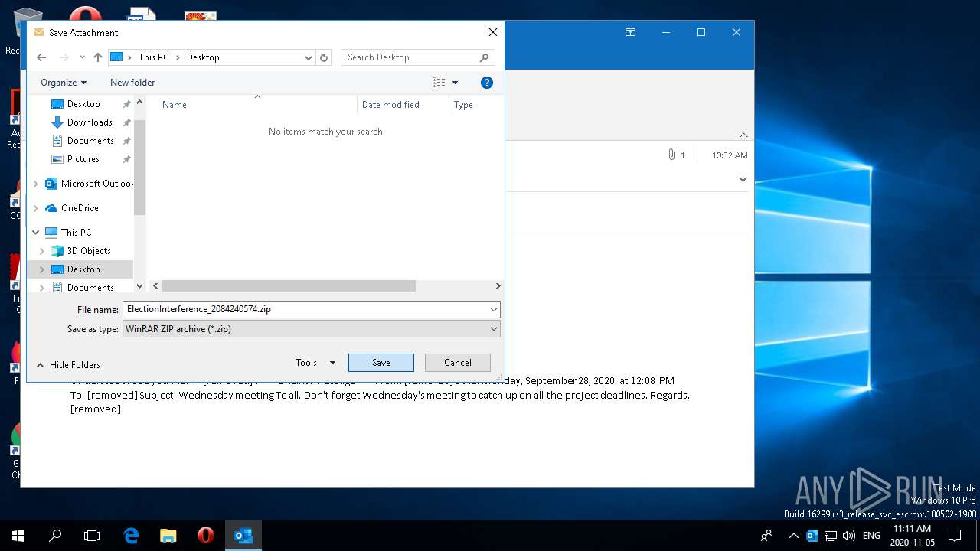Open People icon in system tray

click(766, 536)
